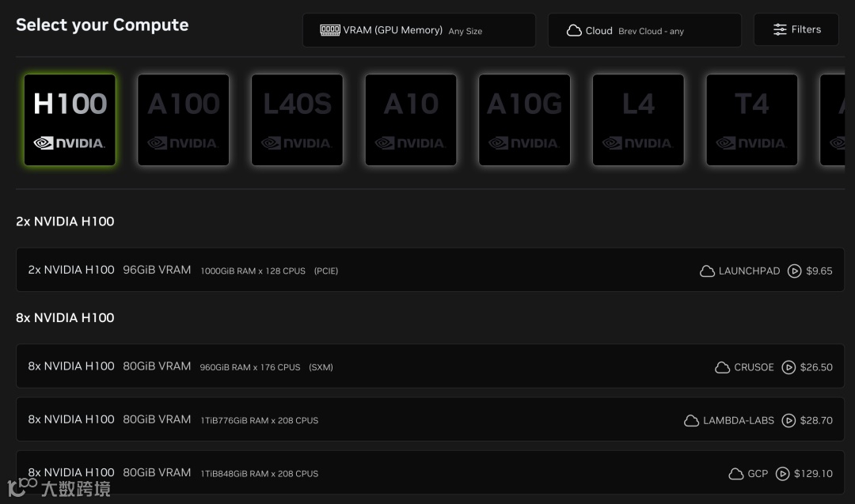Select the H100 GPU card
The width and height of the screenshot is (855, 504).
(x=70, y=120)
